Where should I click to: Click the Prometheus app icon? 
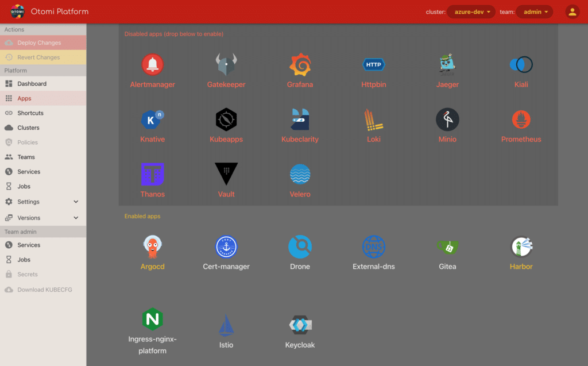click(x=521, y=120)
